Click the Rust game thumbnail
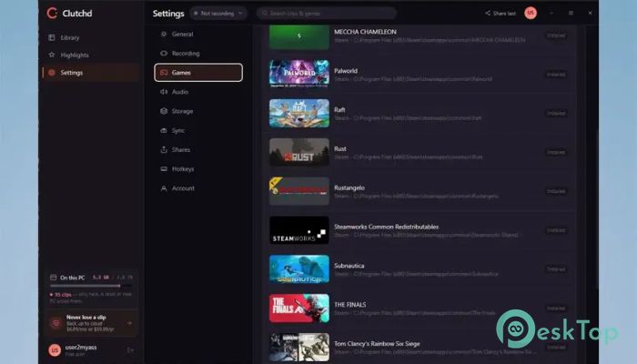Viewport: 637px width, 364px height. click(x=299, y=152)
